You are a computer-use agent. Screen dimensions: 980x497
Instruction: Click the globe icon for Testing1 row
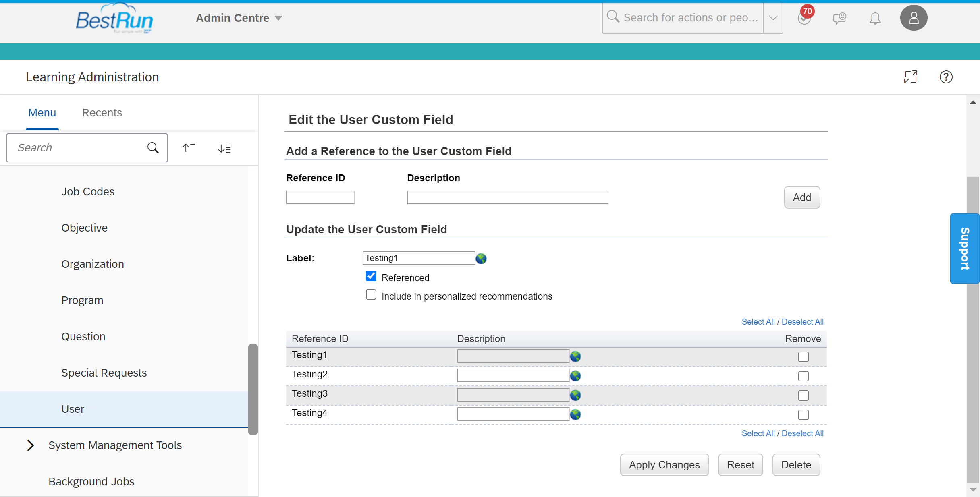pos(575,356)
